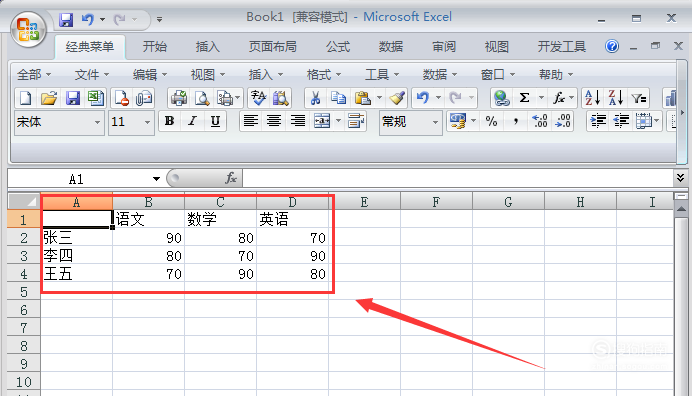692x396 pixels.
Task: Toggle bold formatting
Action: (x=169, y=121)
